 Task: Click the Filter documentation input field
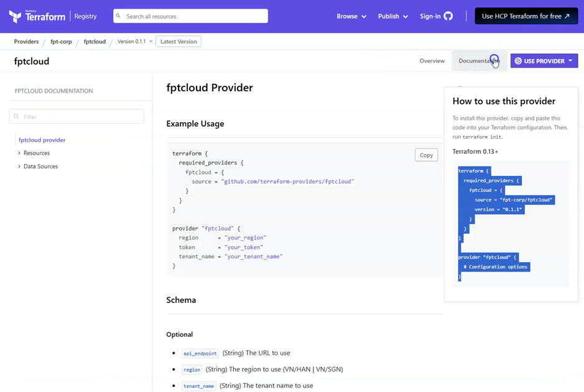coord(81,117)
